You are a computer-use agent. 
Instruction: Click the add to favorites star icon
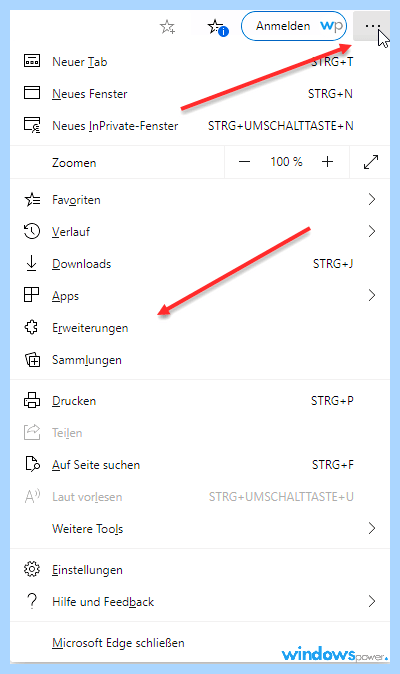167,27
